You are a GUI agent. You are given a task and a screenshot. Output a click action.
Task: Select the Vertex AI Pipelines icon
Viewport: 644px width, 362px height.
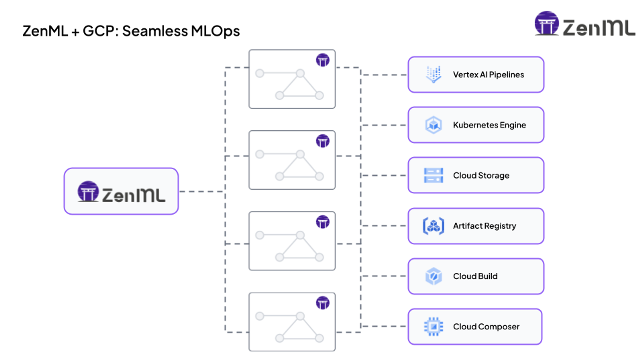coord(434,74)
